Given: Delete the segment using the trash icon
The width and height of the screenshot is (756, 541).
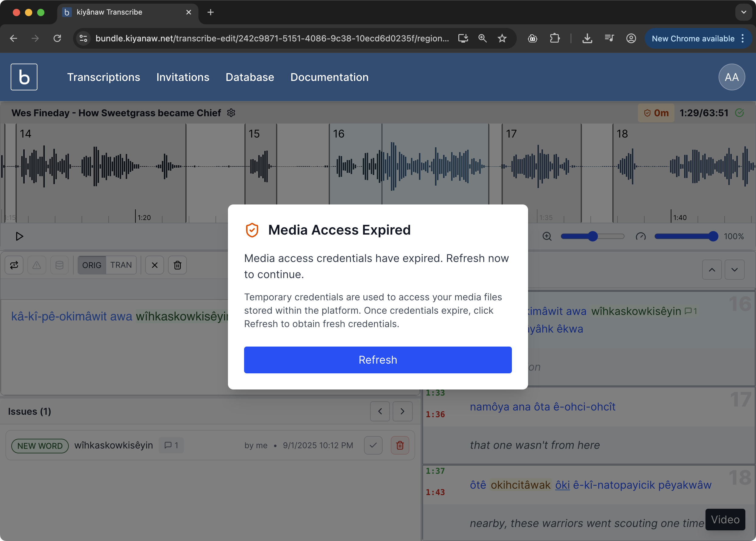Looking at the screenshot, I should tap(177, 265).
